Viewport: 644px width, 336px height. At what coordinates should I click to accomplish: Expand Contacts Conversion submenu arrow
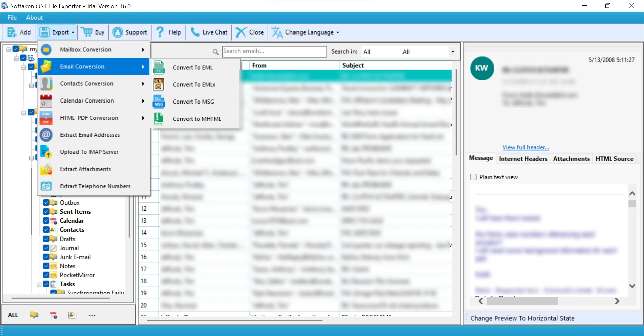[x=143, y=84]
